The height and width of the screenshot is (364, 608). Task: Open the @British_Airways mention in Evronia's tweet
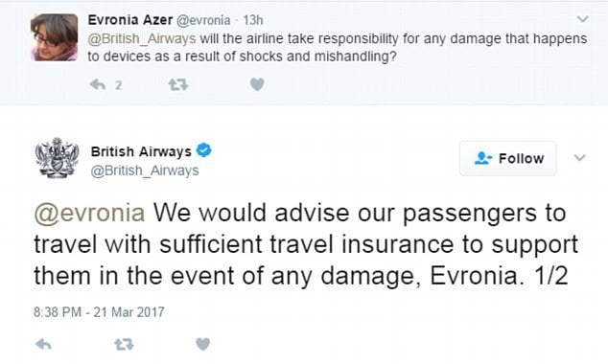pos(142,38)
